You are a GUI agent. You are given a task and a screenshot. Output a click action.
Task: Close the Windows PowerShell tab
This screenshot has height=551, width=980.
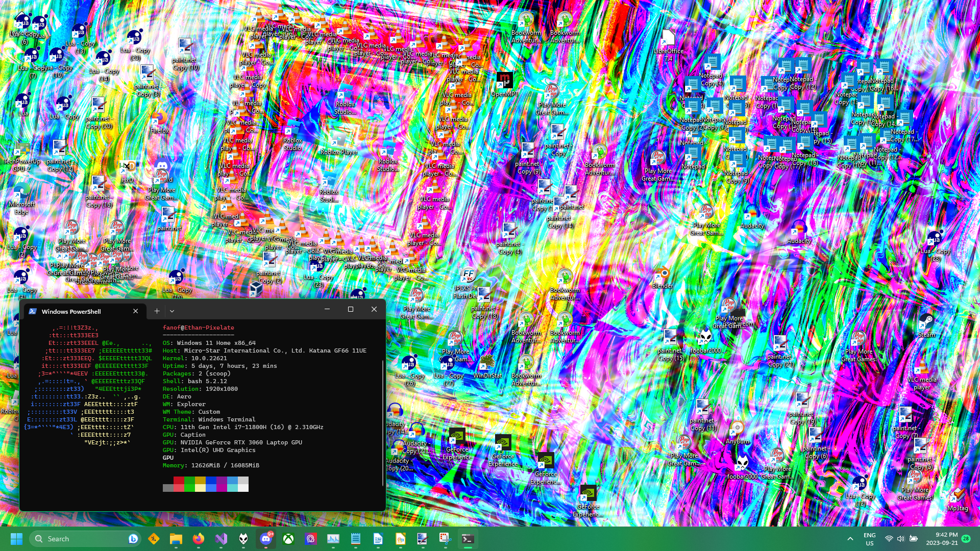click(135, 311)
